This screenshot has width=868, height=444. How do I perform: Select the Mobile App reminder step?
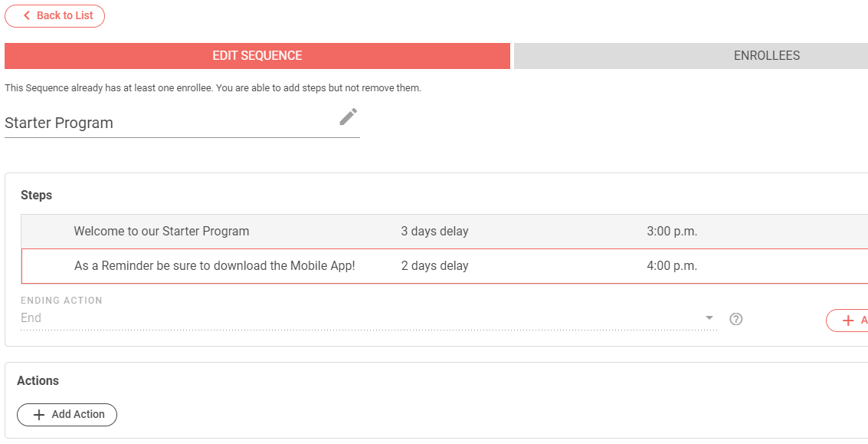(x=215, y=266)
